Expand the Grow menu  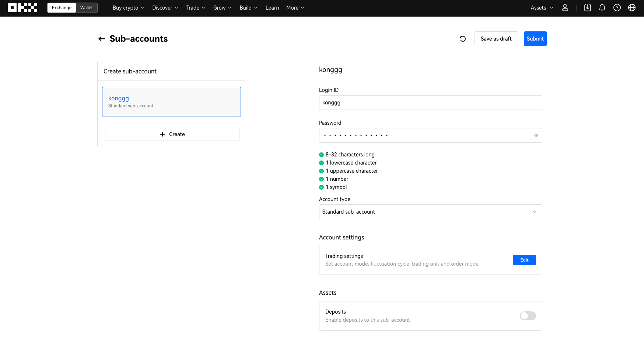[x=222, y=8]
